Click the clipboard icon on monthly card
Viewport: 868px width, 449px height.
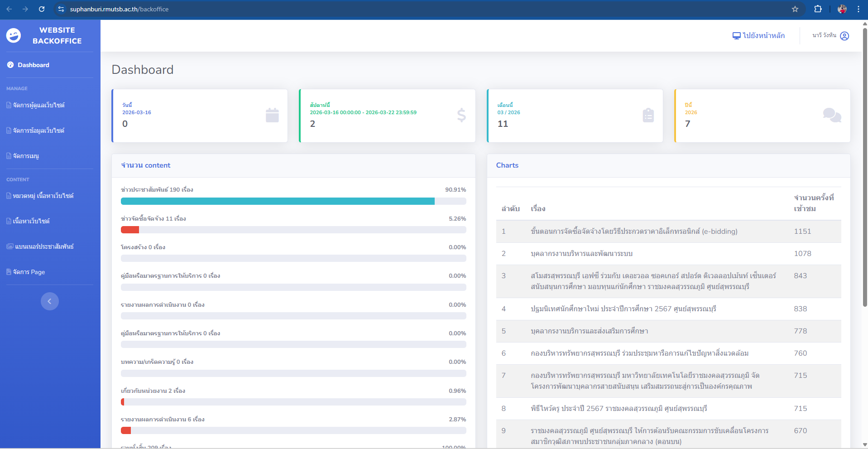(648, 116)
